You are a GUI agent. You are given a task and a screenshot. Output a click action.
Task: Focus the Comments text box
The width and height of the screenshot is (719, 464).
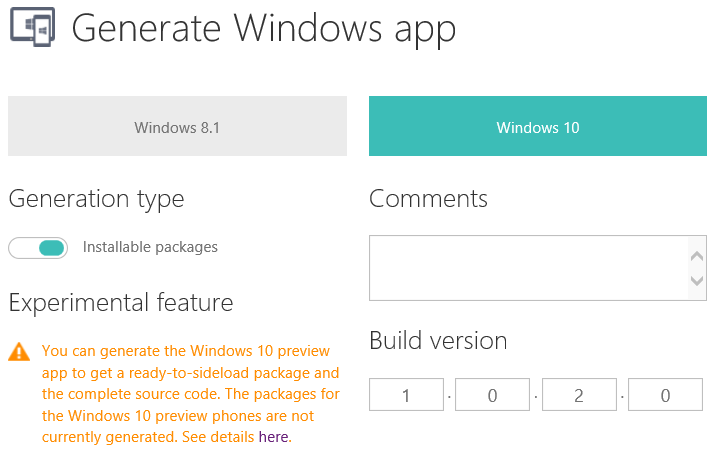[538, 268]
